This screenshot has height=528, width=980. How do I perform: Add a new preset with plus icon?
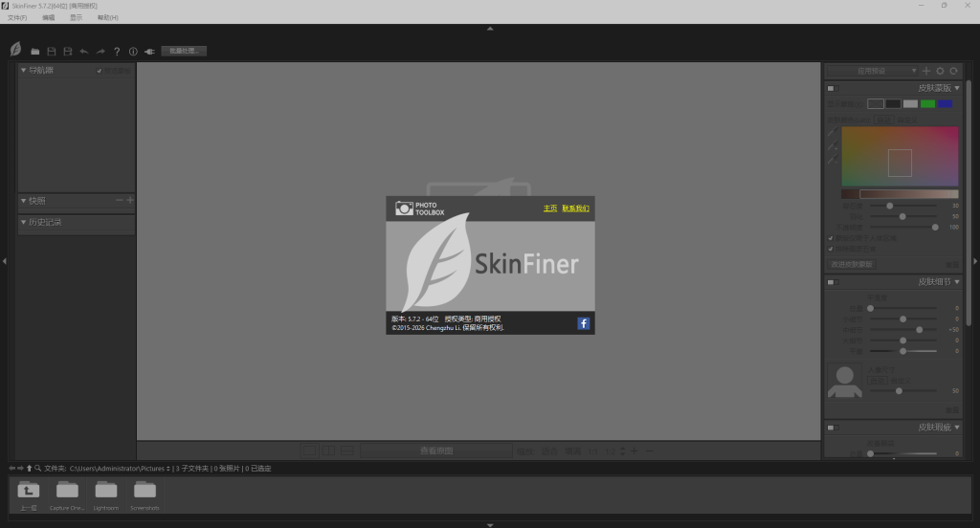coord(926,71)
